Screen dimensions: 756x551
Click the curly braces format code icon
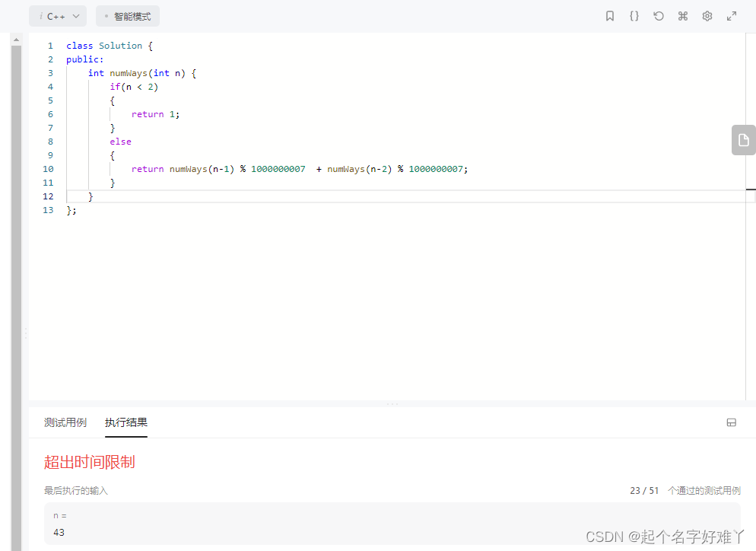(x=634, y=16)
